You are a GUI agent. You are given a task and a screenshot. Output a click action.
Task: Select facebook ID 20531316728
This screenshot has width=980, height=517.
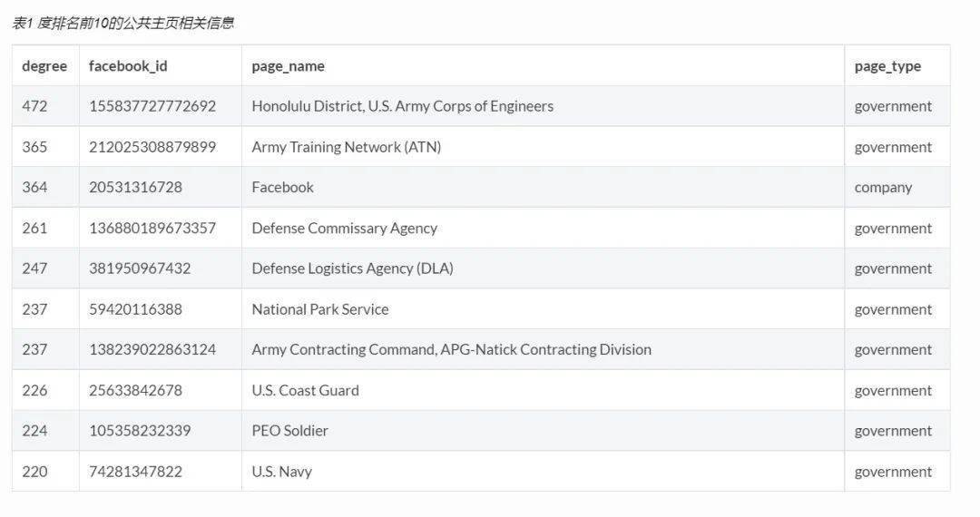click(x=135, y=187)
